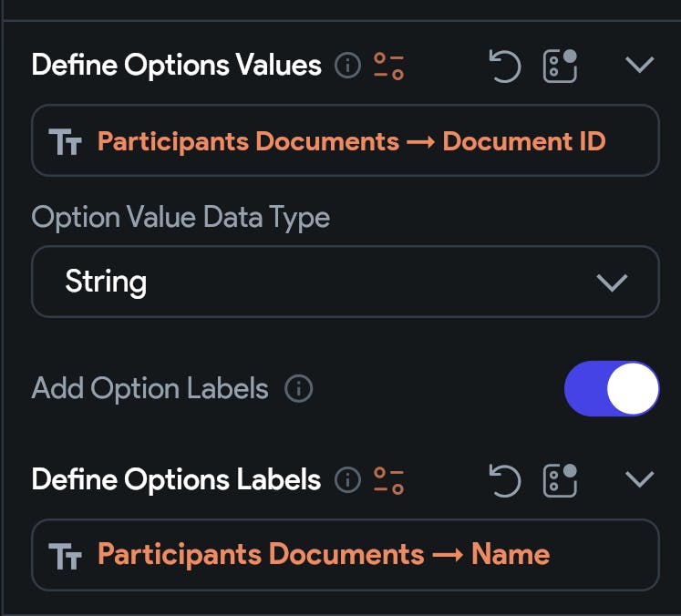The width and height of the screenshot is (681, 616).
Task: Click widget state icon for Options Values
Action: tap(560, 66)
